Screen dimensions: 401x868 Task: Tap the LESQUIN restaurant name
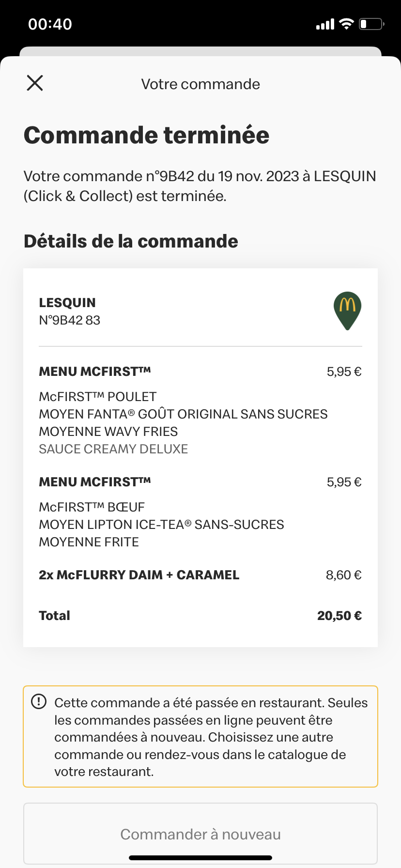tap(67, 303)
